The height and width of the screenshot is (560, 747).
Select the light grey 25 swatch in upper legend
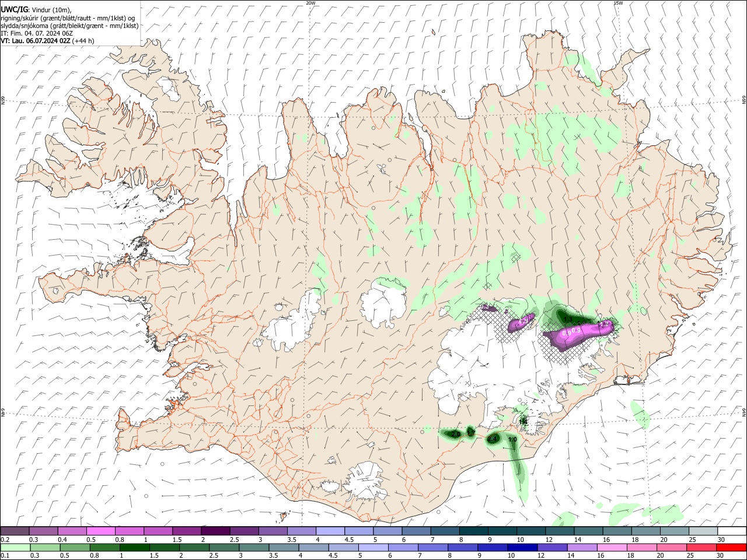tap(703, 531)
